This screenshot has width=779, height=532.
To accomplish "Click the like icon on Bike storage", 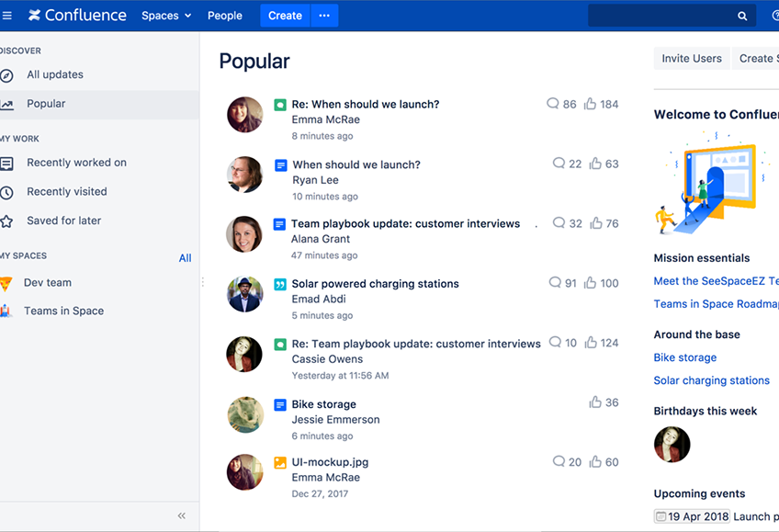I will 595,402.
